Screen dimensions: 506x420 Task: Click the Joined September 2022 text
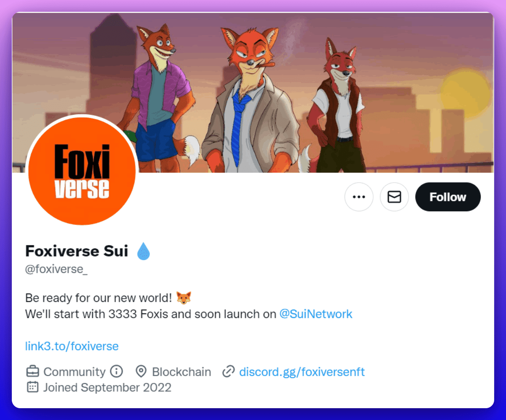click(x=108, y=387)
